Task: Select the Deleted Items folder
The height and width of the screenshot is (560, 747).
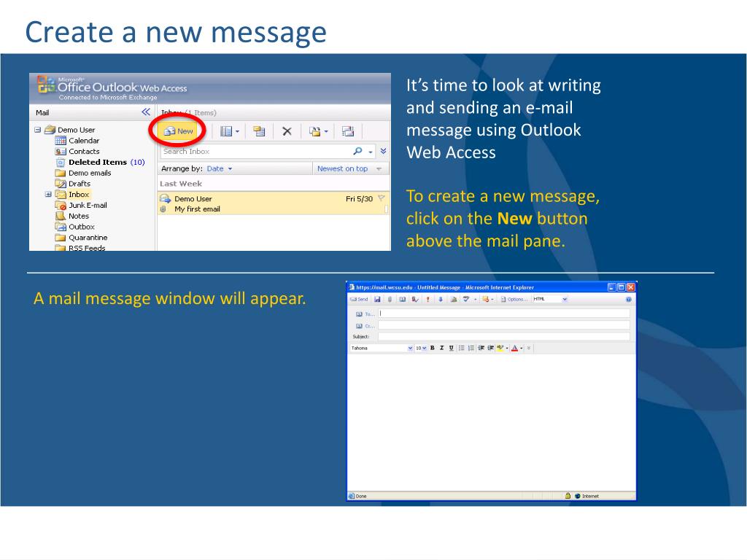Action: 100,163
